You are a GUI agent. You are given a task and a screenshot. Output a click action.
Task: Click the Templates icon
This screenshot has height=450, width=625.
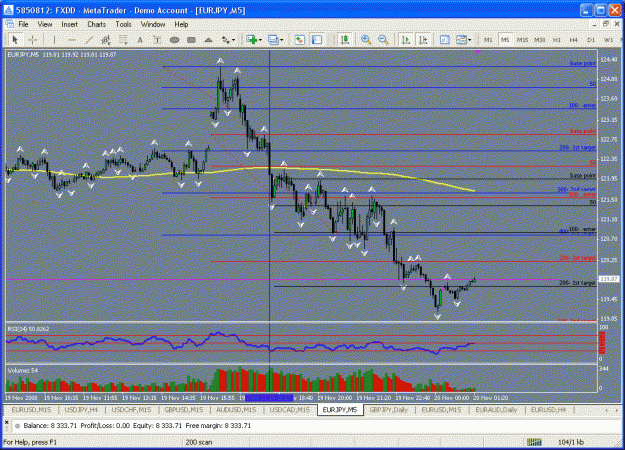(x=461, y=39)
